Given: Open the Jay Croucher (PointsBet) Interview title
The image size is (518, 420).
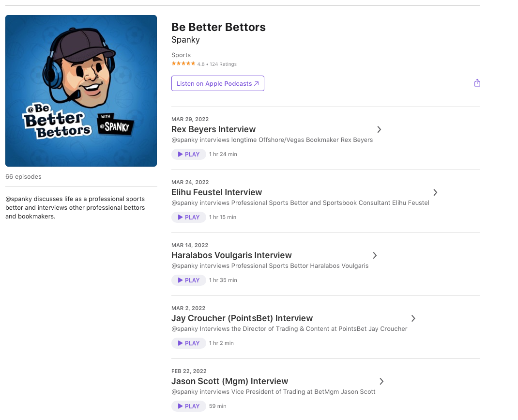Looking at the screenshot, I should [x=242, y=318].
